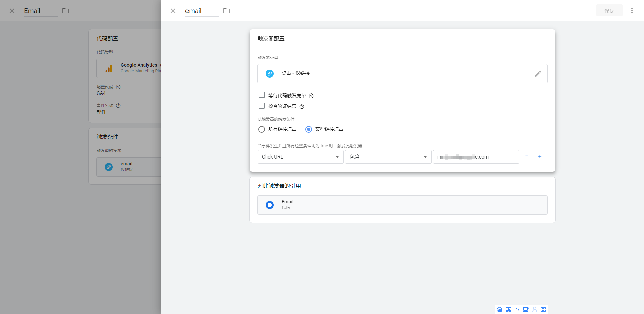Open the Email tag reference row
The image size is (644, 314).
[x=402, y=205]
